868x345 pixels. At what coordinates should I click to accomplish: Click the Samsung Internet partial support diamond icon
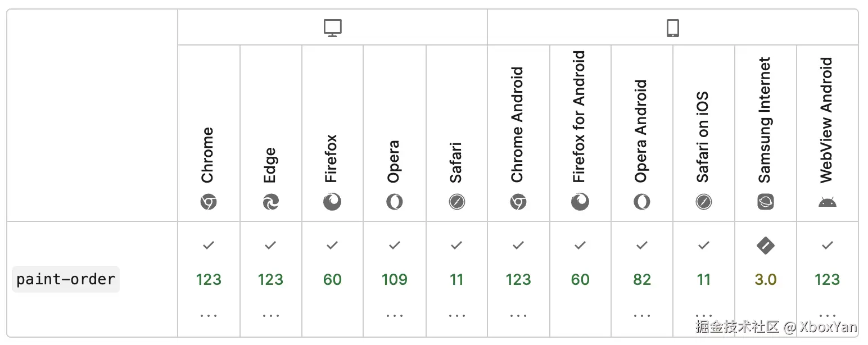click(x=766, y=245)
